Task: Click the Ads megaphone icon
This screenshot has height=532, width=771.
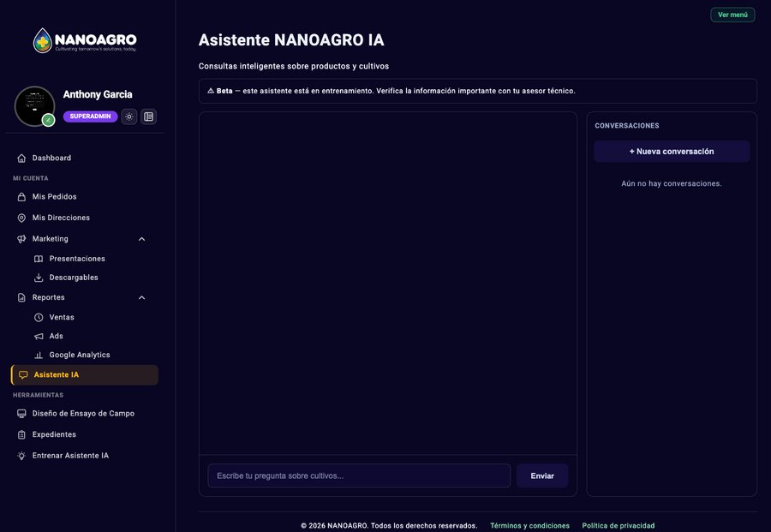Action: (x=39, y=337)
